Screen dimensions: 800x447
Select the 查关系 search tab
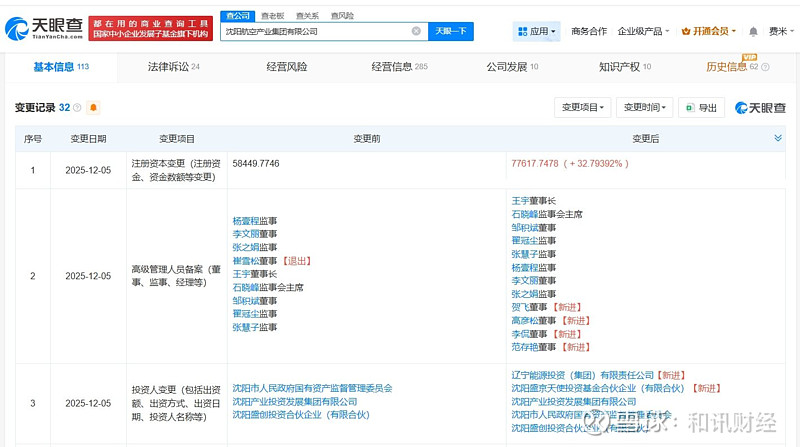307,16
